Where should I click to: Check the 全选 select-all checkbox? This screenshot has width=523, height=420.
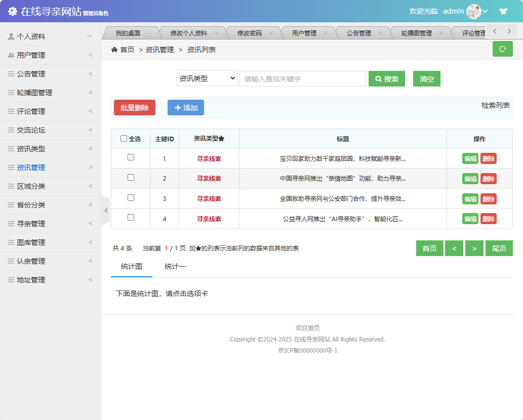pos(124,139)
